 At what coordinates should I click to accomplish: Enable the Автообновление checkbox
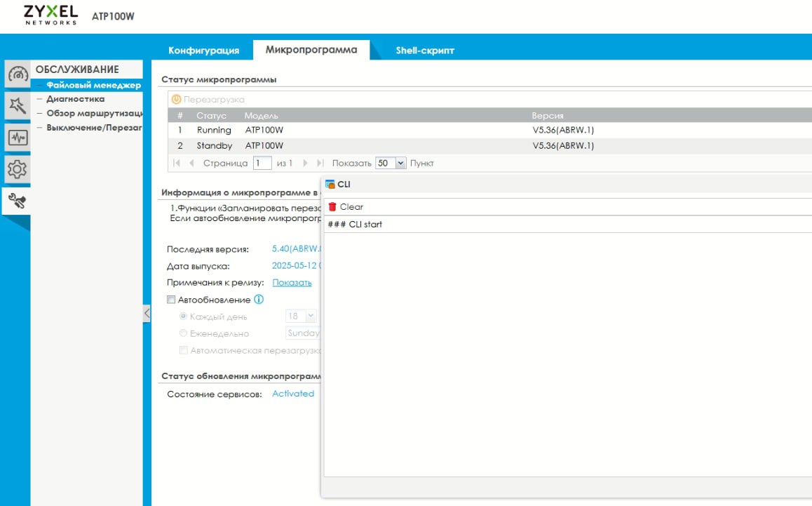(171, 300)
